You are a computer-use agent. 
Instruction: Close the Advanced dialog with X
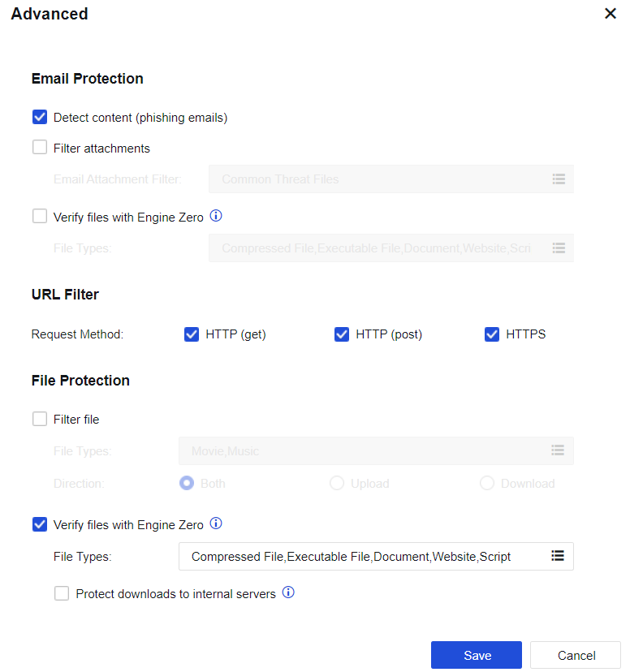pos(611,14)
